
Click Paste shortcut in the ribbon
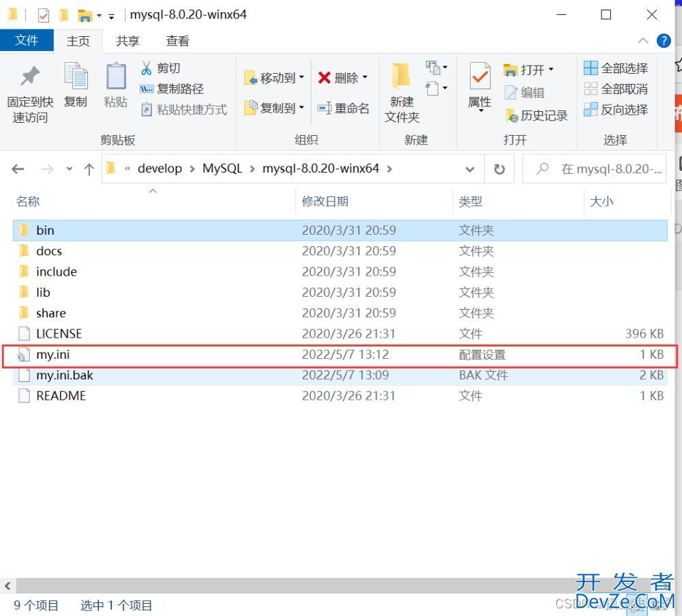pos(184,110)
